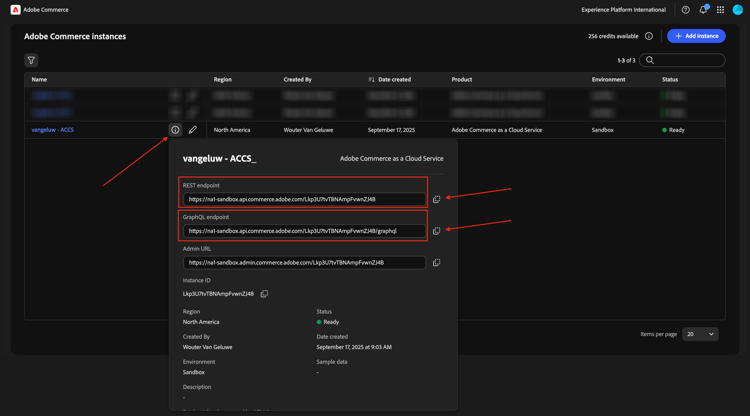Click the Admin URL field
750x416 pixels.
click(x=304, y=263)
